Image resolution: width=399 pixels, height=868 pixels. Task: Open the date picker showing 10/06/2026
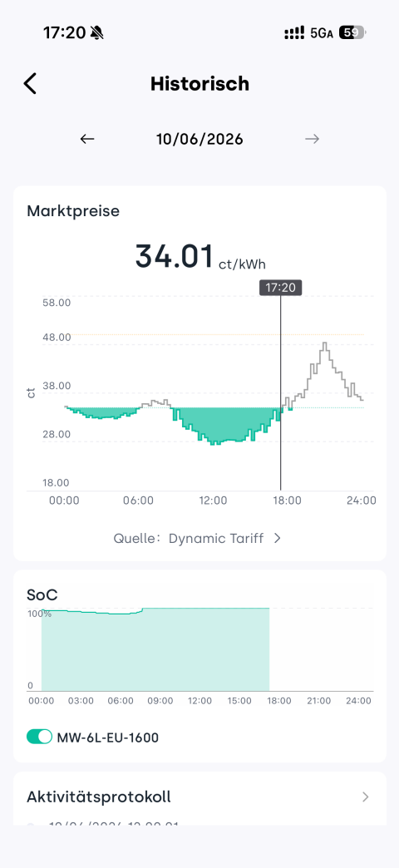pos(199,139)
